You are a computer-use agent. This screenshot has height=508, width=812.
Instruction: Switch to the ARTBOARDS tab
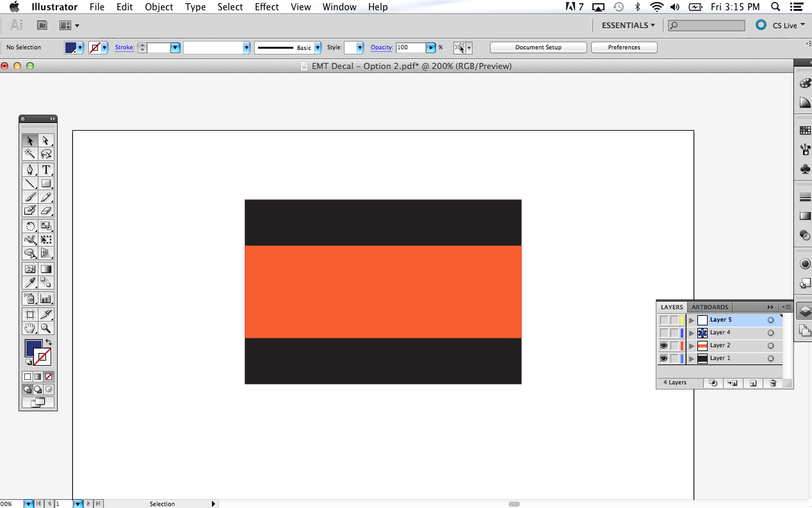tap(710, 307)
